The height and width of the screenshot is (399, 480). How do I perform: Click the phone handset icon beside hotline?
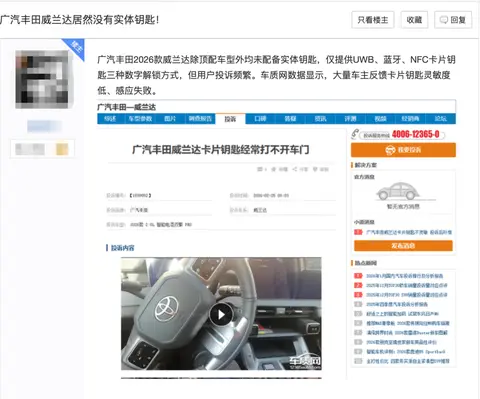[355, 134]
